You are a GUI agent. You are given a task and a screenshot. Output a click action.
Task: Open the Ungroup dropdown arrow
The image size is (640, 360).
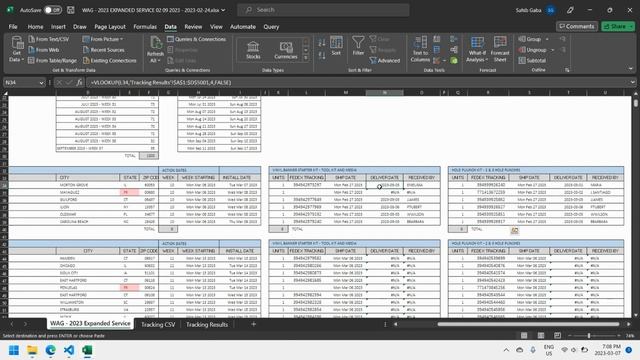click(x=553, y=50)
